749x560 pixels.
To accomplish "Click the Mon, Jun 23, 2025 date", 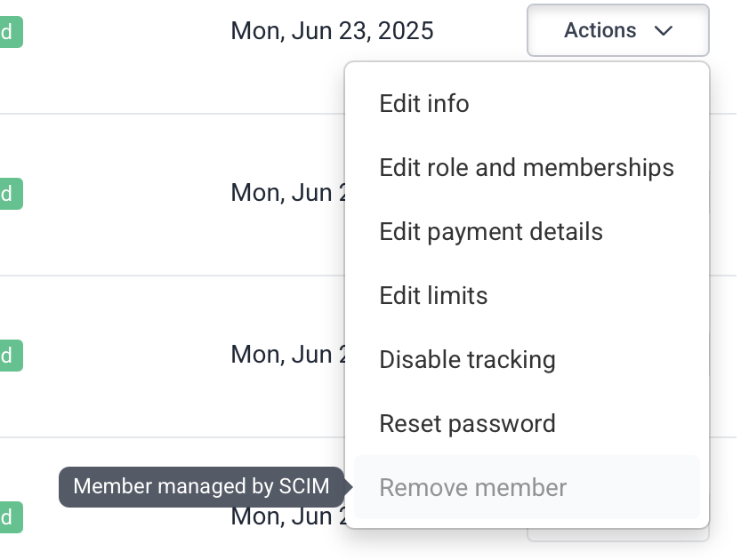I will pyautogui.click(x=332, y=31).
